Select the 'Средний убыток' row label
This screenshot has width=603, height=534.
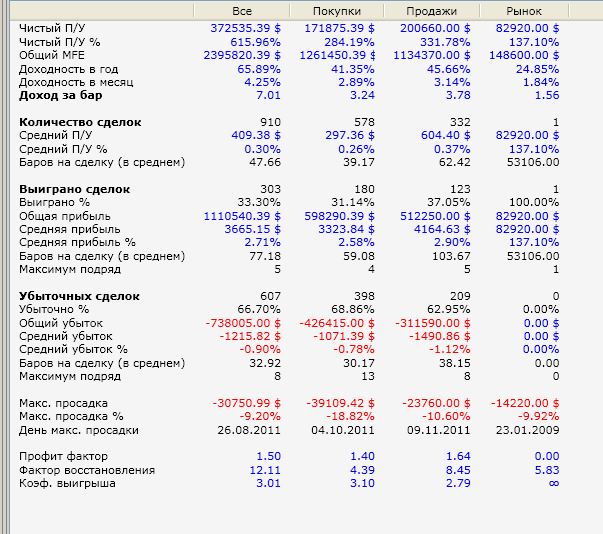pyautogui.click(x=66, y=336)
